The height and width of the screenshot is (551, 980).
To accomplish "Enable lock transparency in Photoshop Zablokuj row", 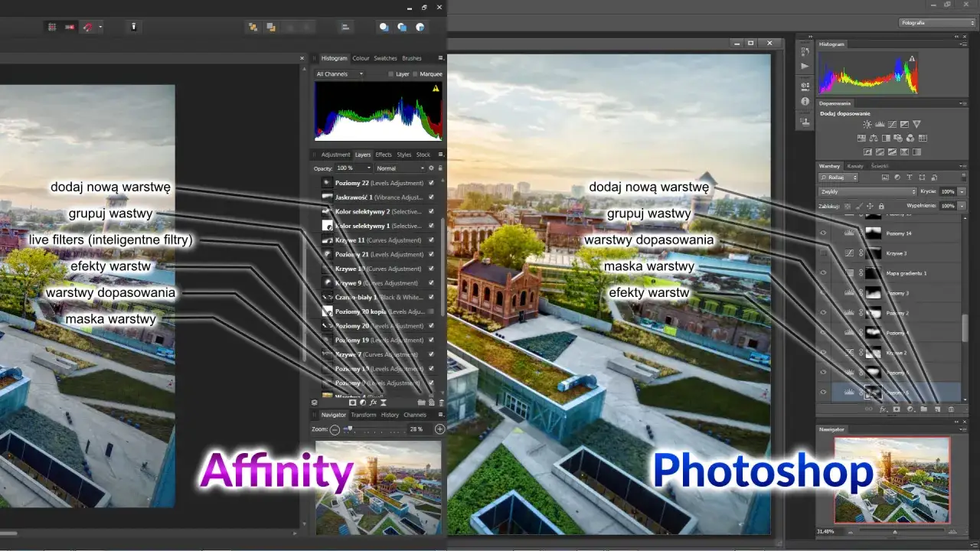I will coord(848,206).
